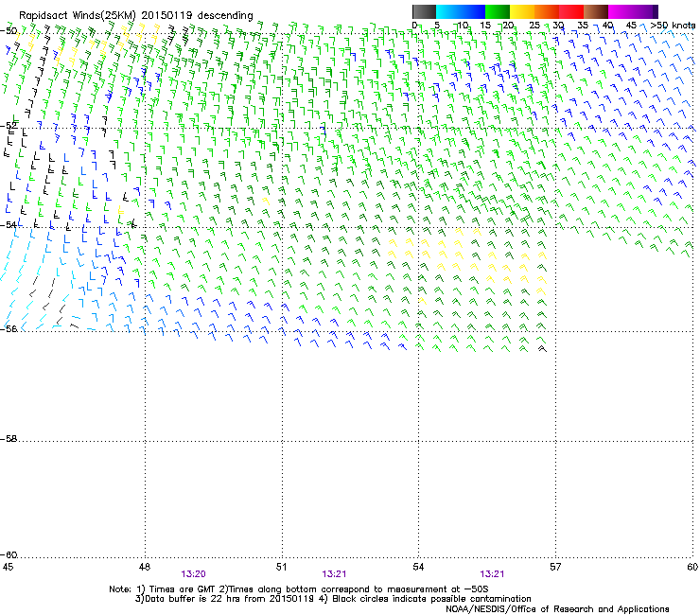
Task: Click the 51 longitude axis label
Action: point(281,567)
